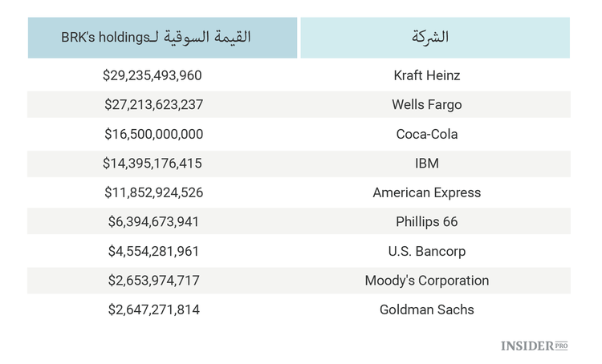This screenshot has height=364, width=602.
Task: Select the American Express company cell
Action: [x=427, y=192]
